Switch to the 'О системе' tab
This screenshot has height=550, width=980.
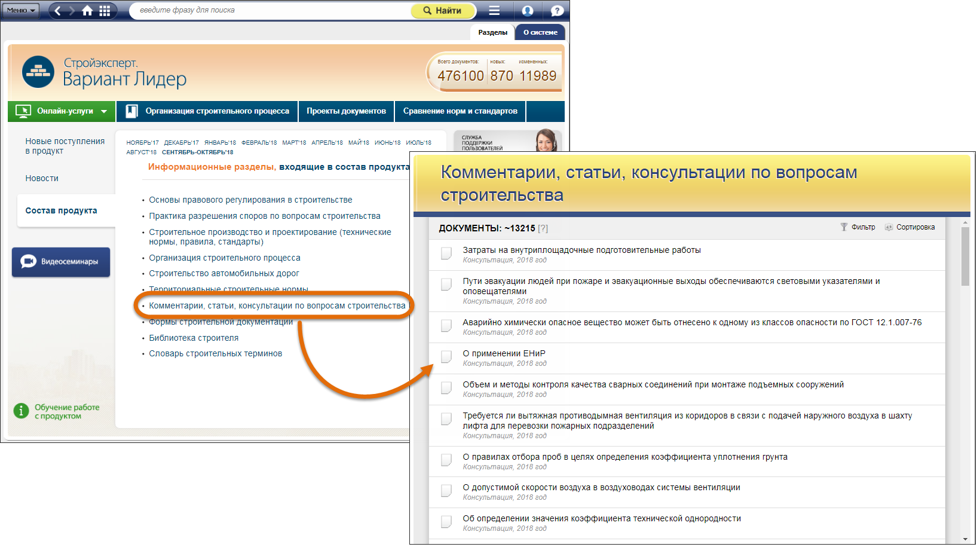click(x=540, y=32)
